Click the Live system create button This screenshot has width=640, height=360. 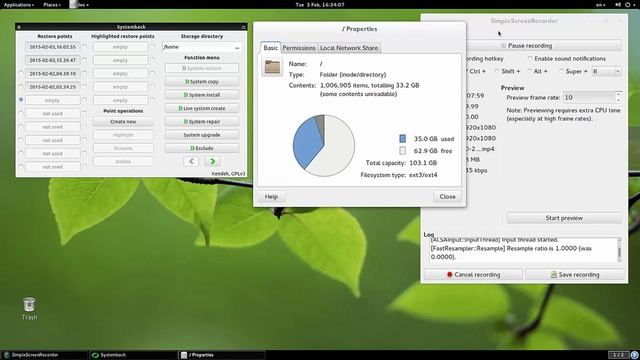click(202, 108)
